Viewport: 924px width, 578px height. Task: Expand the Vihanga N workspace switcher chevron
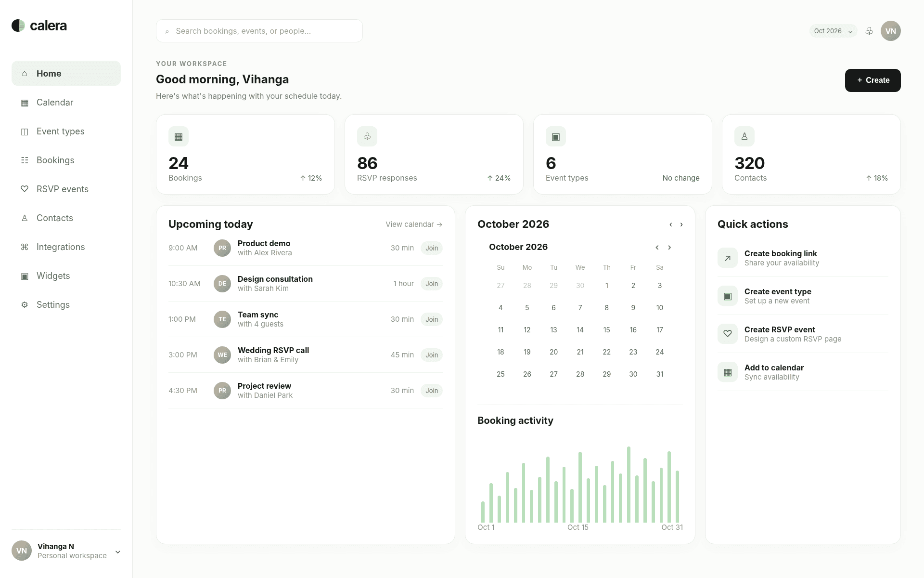coord(117,552)
